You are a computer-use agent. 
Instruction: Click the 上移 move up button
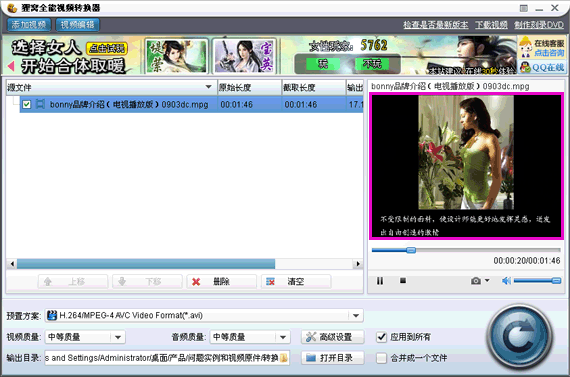point(73,281)
